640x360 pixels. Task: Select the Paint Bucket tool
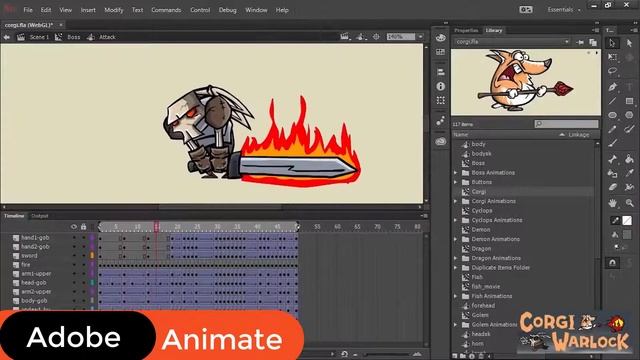pyautogui.click(x=629, y=159)
